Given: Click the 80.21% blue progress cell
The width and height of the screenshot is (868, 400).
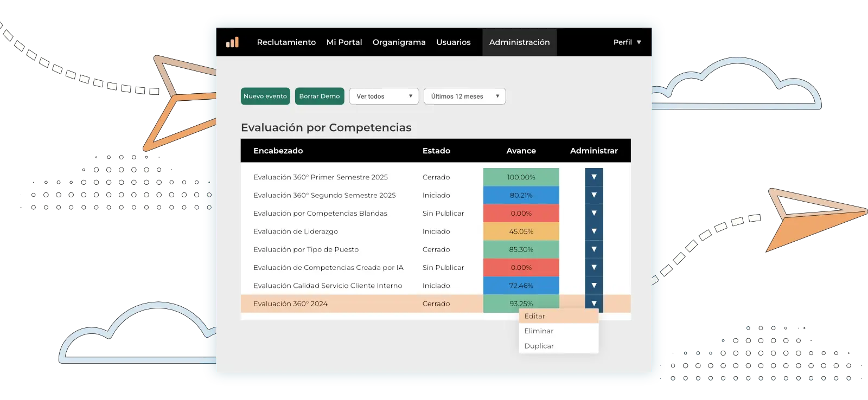Looking at the screenshot, I should tap(521, 195).
